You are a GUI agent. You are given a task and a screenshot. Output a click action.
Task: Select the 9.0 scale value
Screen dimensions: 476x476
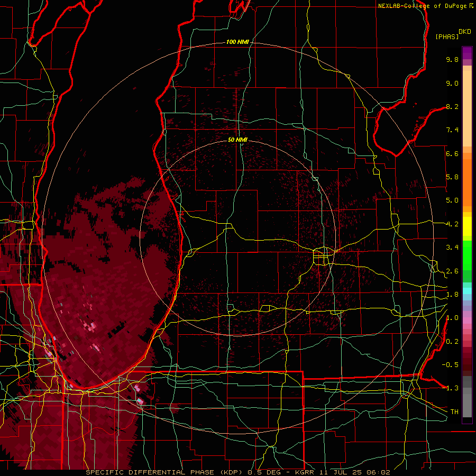click(x=452, y=83)
